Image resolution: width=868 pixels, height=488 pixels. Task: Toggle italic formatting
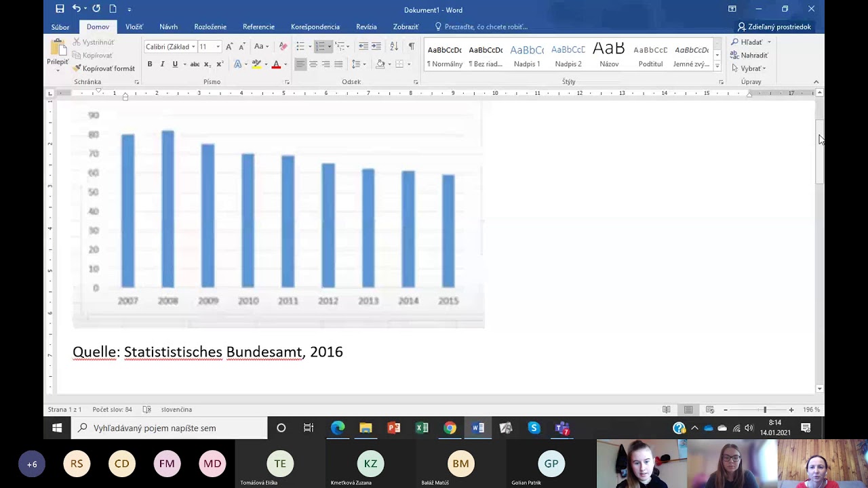[x=162, y=64]
